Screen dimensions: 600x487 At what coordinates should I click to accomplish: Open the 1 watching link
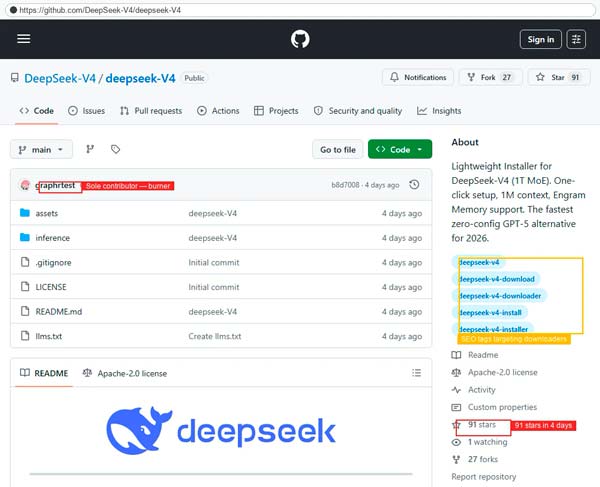coord(488,442)
